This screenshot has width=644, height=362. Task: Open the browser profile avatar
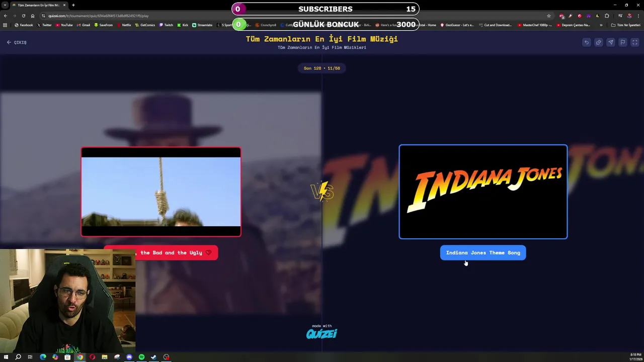[x=629, y=16]
